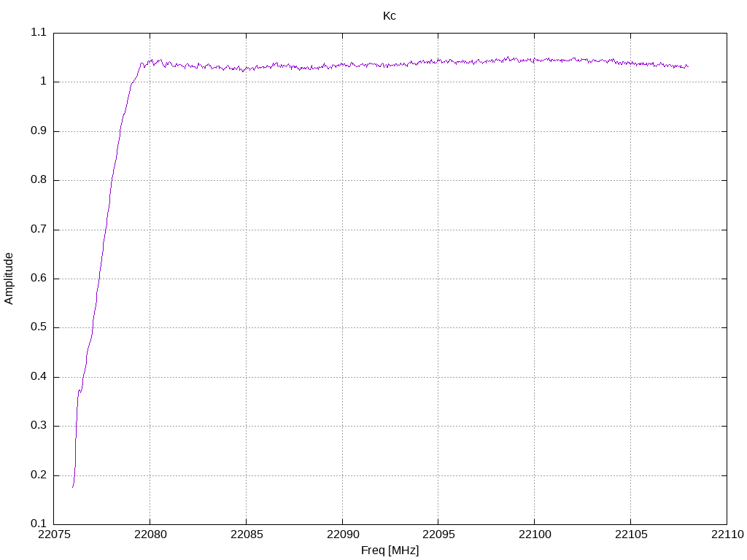Click the y-axis tick label 1.1
Screen dimensions: 747x560
[x=39, y=32]
